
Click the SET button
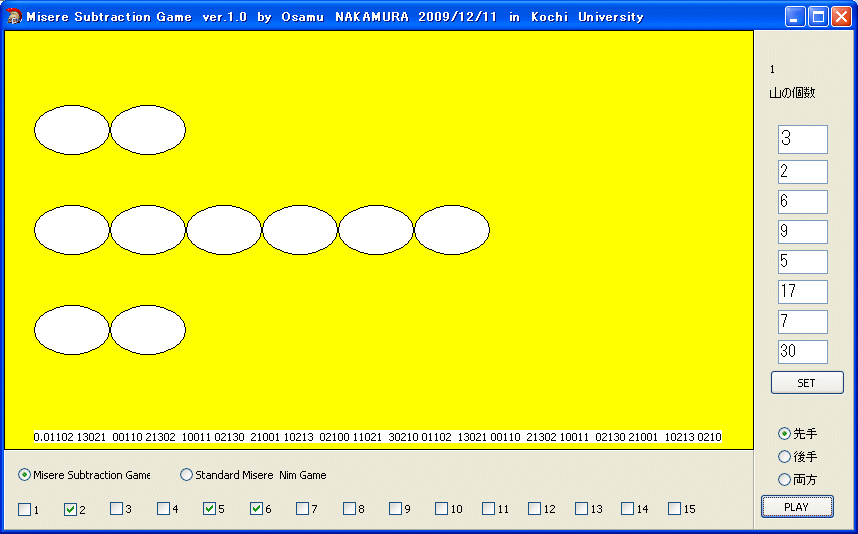tap(807, 383)
